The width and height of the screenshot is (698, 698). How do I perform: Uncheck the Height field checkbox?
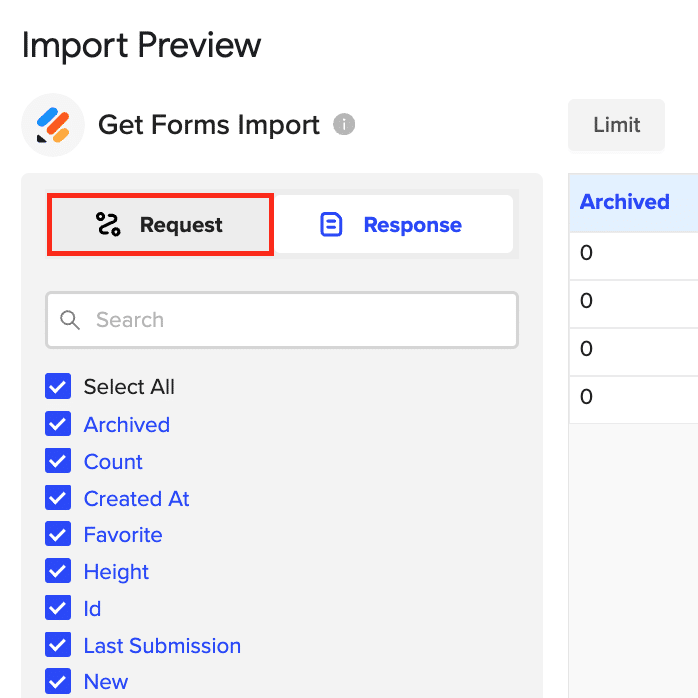(58, 571)
